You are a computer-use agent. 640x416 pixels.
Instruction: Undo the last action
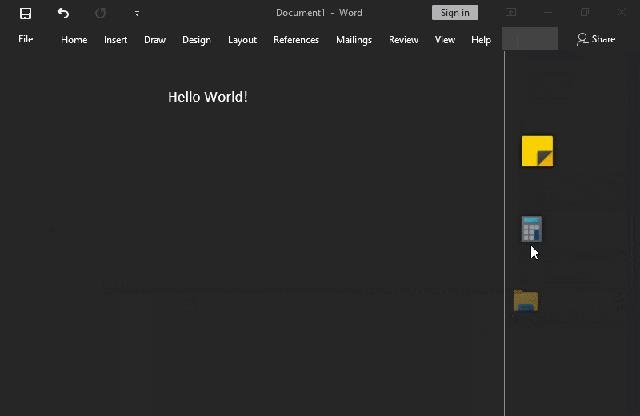point(63,13)
